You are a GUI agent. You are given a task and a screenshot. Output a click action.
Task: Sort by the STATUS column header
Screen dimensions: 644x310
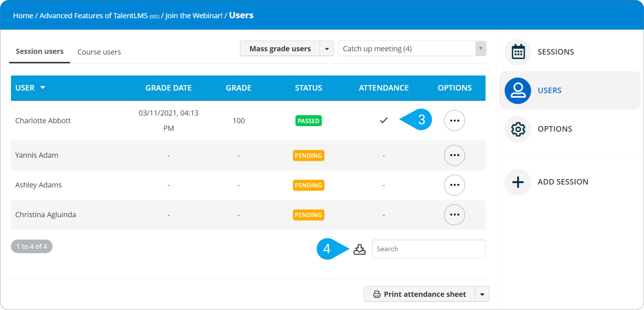click(x=308, y=88)
